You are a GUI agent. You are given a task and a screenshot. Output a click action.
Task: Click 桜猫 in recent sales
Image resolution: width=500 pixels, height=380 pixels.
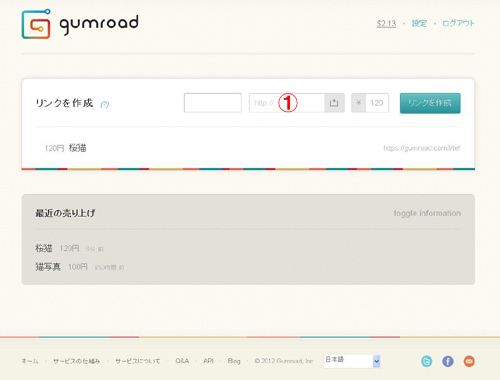[x=44, y=248]
